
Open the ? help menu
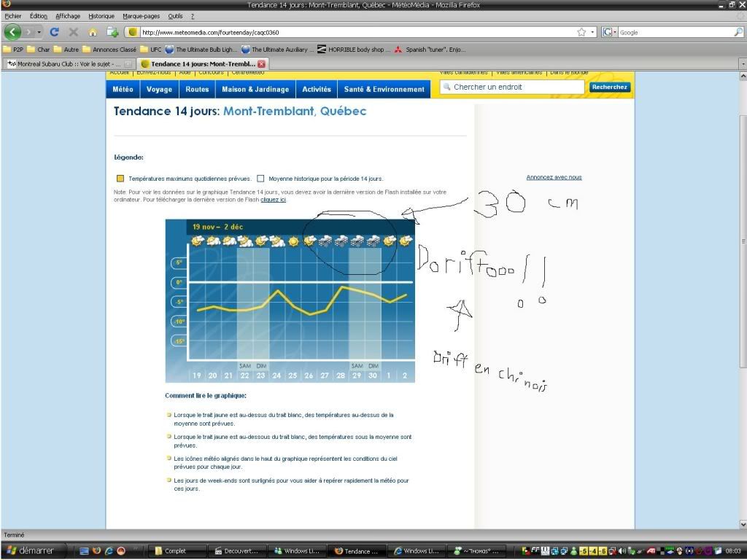pyautogui.click(x=193, y=16)
